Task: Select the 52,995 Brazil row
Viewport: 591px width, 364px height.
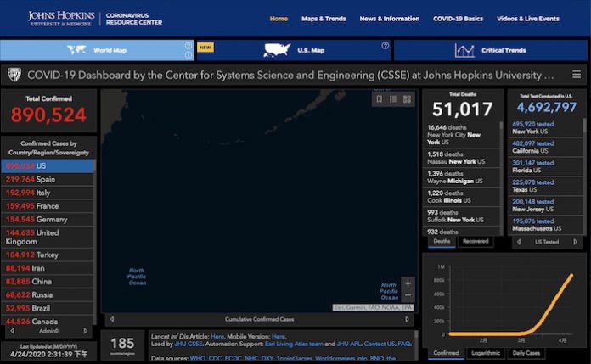Action: click(48, 308)
